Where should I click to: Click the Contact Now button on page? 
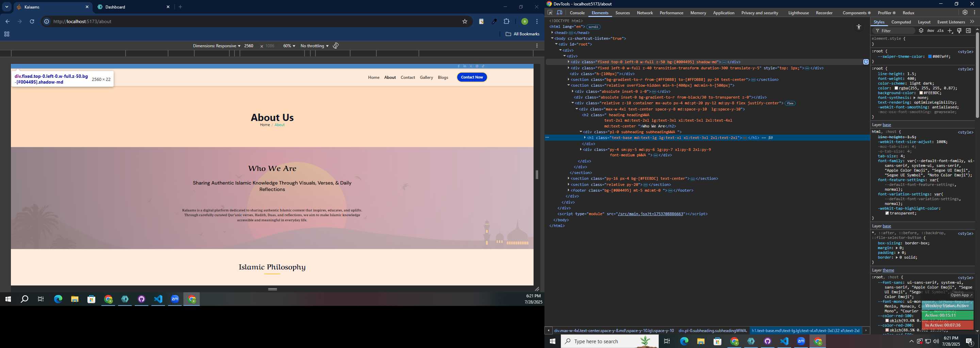click(x=472, y=77)
